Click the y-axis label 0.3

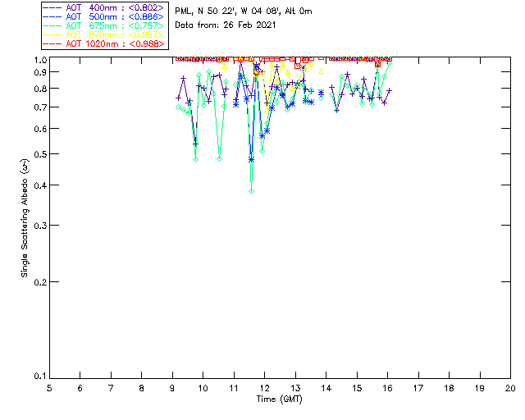[x=40, y=226]
